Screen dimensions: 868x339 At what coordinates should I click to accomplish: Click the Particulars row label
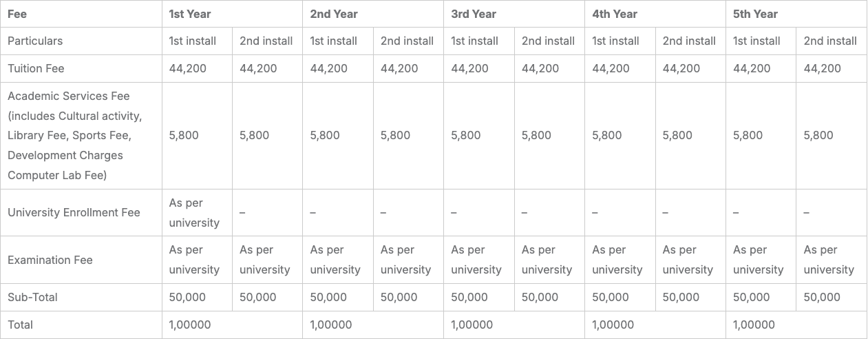35,41
